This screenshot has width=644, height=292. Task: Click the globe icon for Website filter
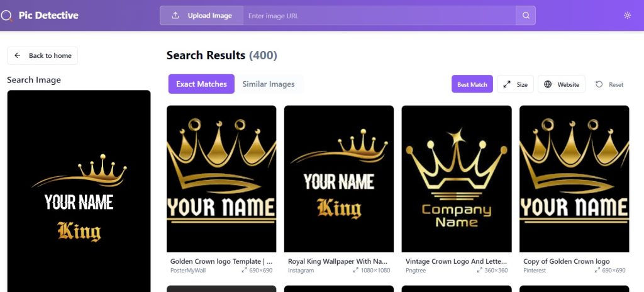(548, 84)
